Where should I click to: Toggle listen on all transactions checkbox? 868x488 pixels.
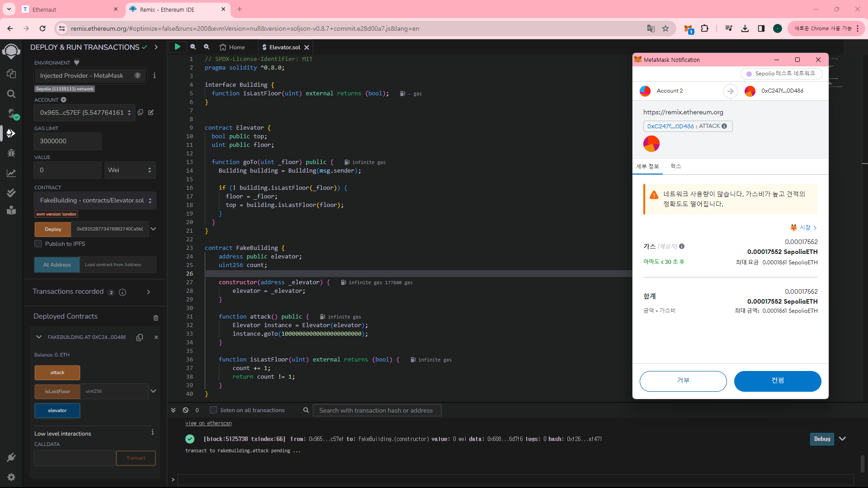[x=213, y=410]
